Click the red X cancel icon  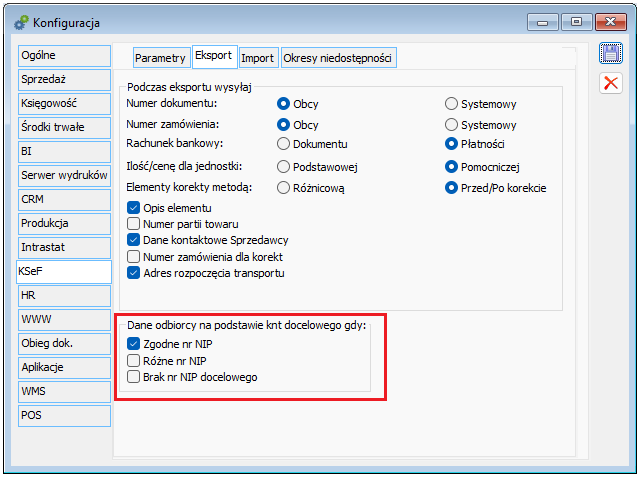point(610,83)
